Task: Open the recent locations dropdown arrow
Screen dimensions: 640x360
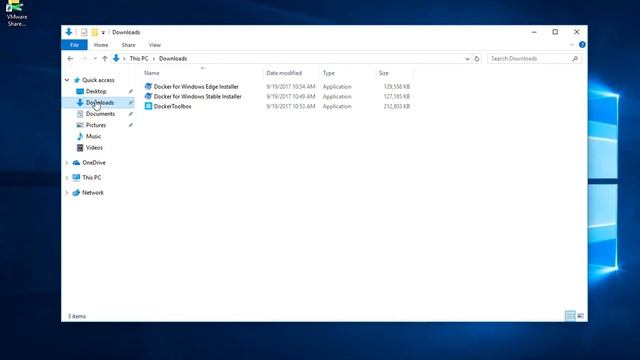Action: pos(95,59)
